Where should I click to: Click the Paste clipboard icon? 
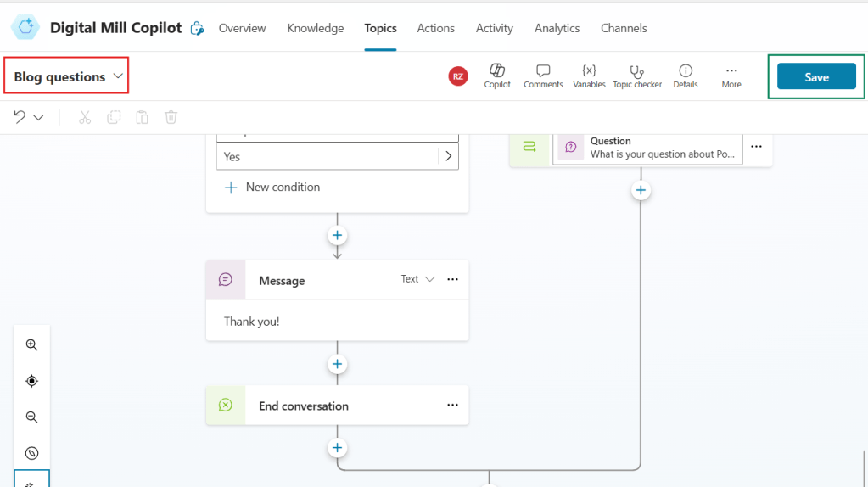[143, 117]
